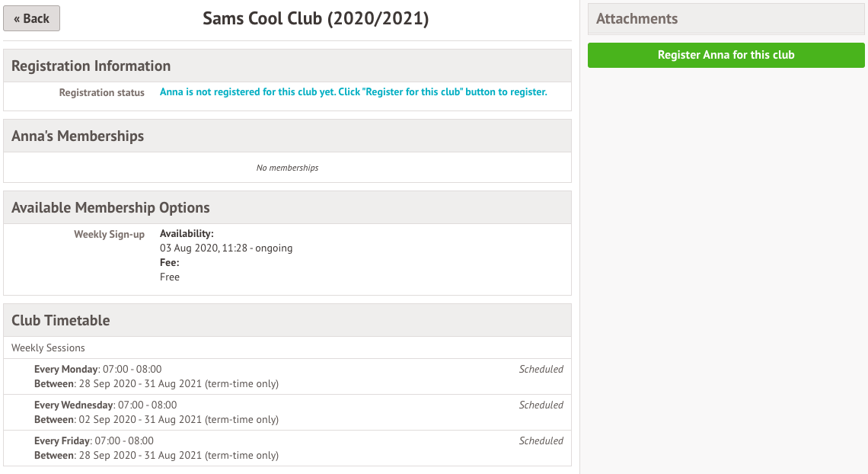This screenshot has width=868, height=474.
Task: Select the Every Wednesday session row
Action: click(x=156, y=412)
